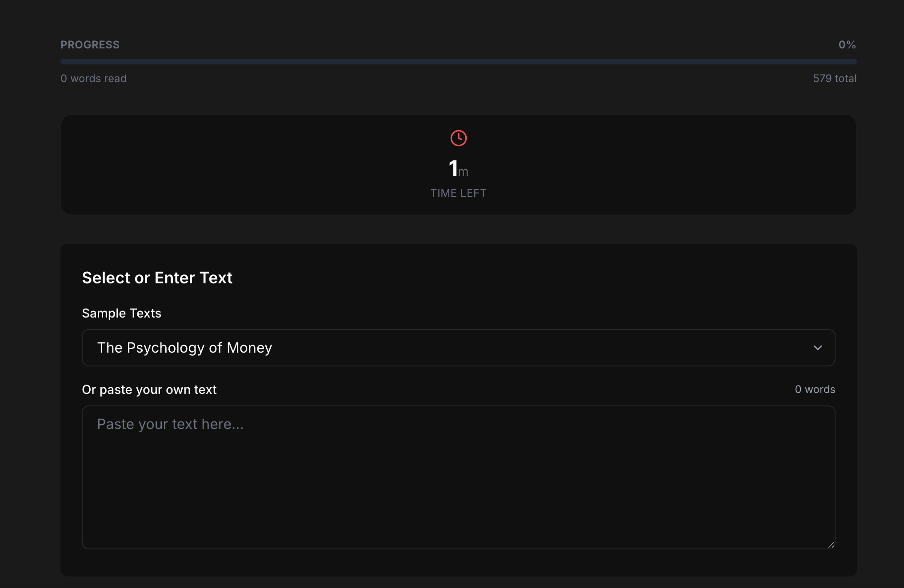Click the 0 words read counter
The image size is (904, 588).
[x=93, y=79]
